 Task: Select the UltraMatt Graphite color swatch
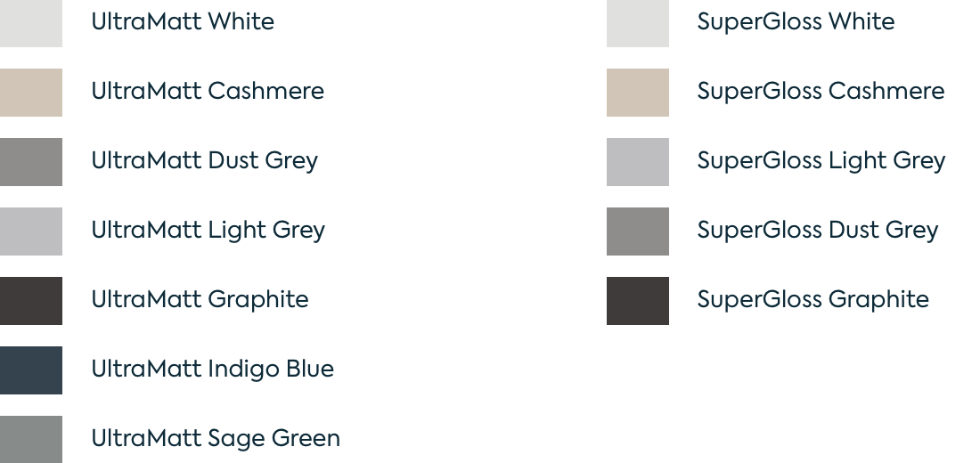(x=31, y=301)
